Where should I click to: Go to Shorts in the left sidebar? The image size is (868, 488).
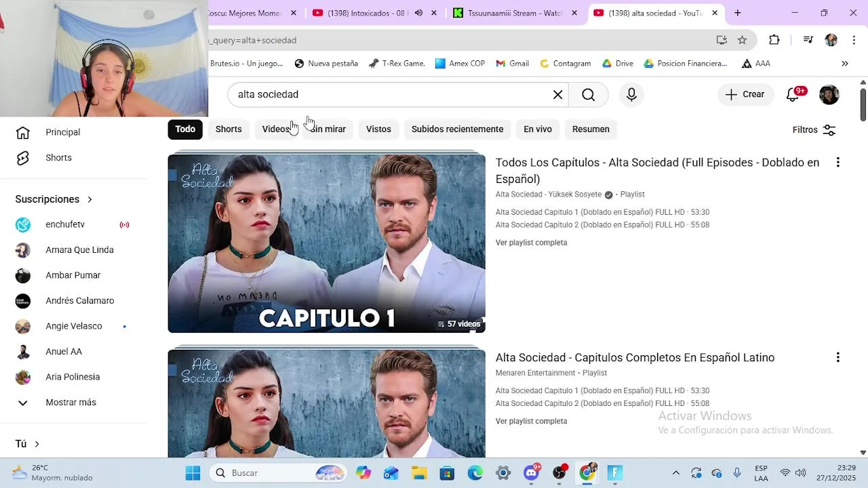pyautogui.click(x=58, y=158)
